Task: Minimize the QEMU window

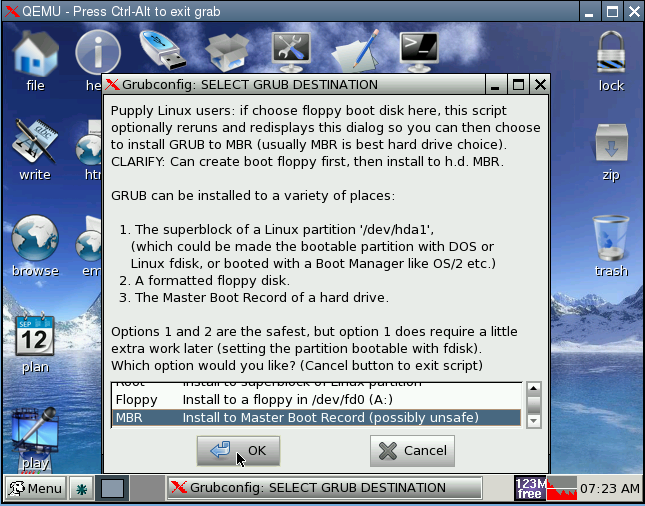Action: 589,12
